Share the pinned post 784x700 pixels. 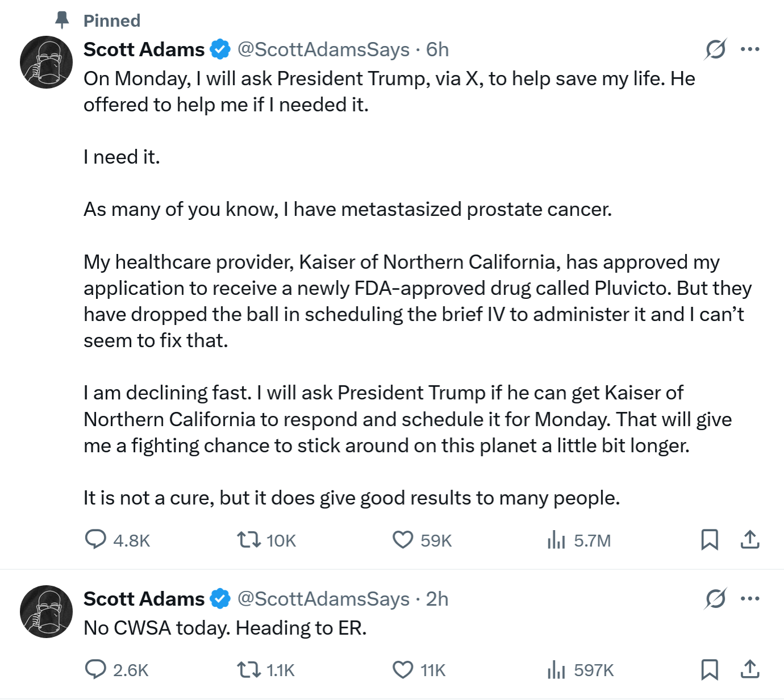[750, 539]
